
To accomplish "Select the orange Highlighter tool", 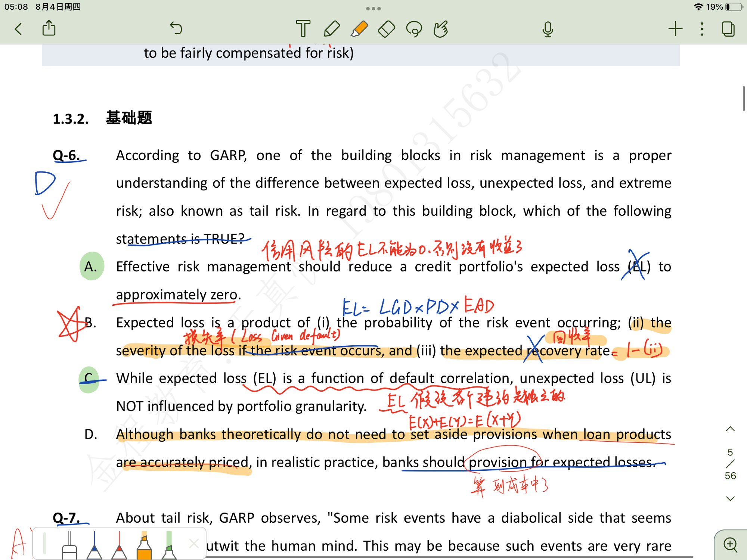I will (359, 29).
